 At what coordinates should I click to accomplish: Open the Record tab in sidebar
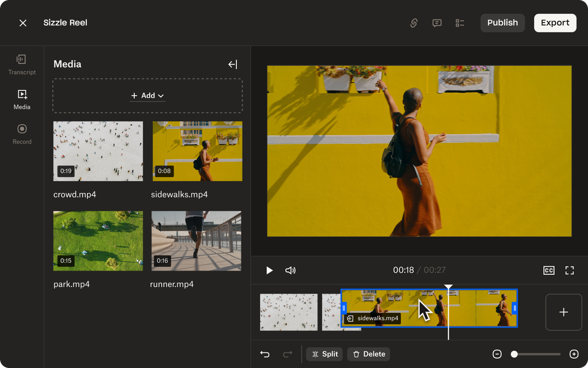coord(22,133)
